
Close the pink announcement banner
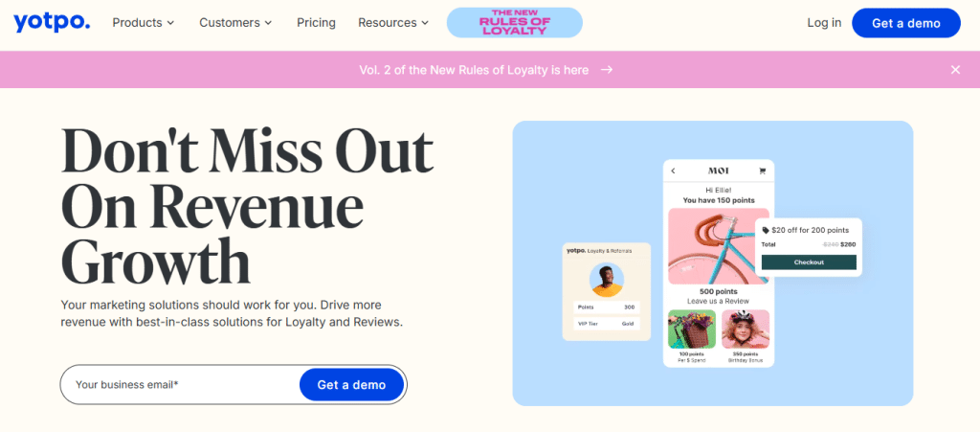click(x=955, y=70)
